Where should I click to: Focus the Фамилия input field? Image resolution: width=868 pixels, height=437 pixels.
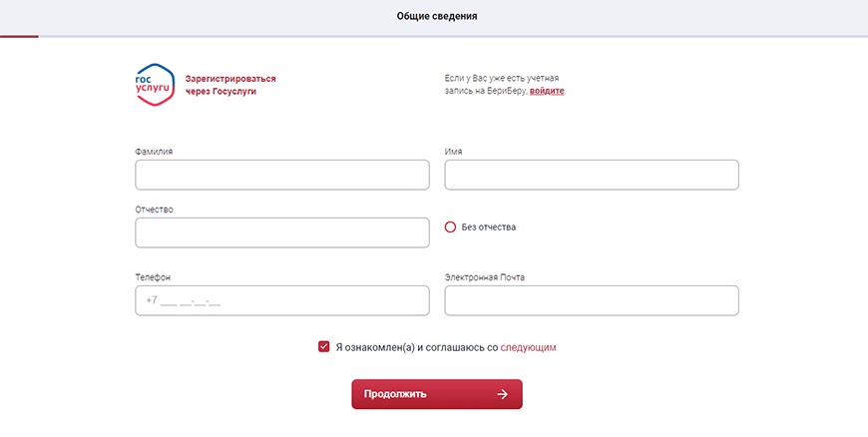(282, 175)
